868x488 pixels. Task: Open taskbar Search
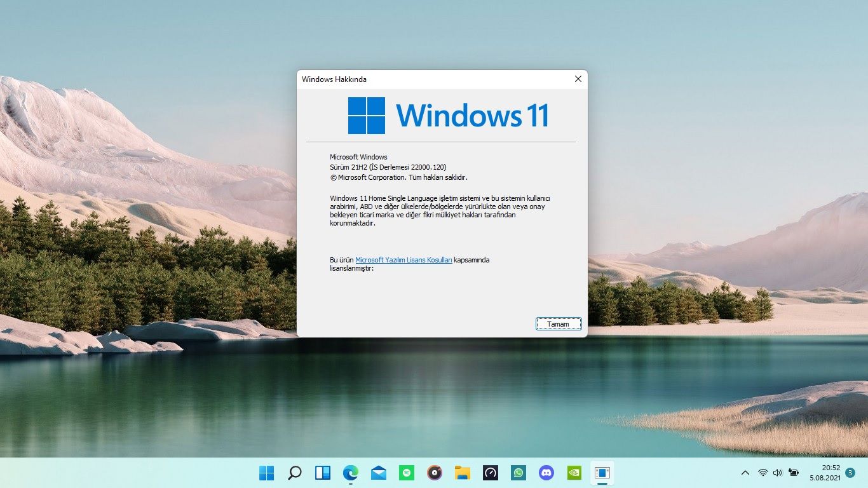(x=295, y=473)
